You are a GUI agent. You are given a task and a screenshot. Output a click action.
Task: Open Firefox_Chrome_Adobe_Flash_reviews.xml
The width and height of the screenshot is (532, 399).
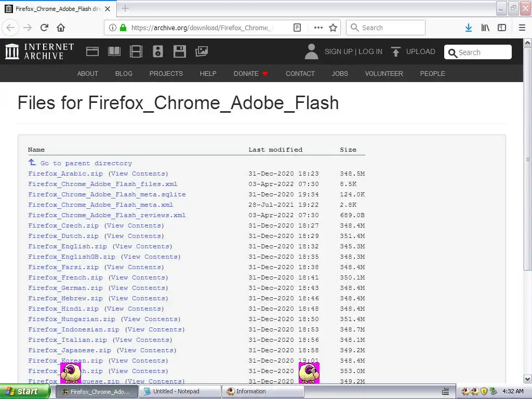point(107,215)
